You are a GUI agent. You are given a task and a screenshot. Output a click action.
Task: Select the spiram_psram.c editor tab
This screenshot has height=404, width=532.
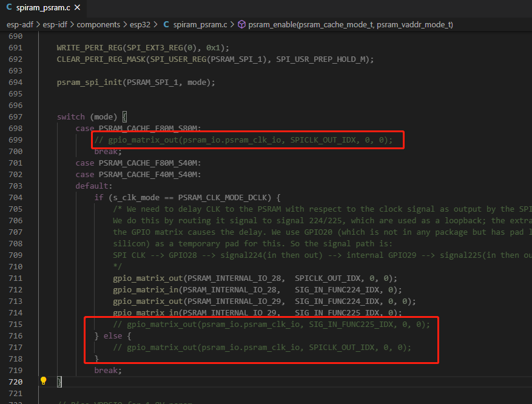43,7
